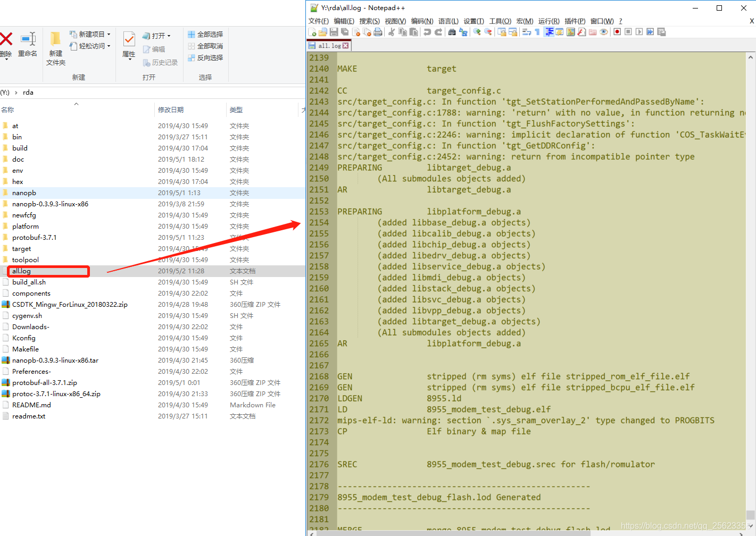Click the Zoom In magnifier icon
Image resolution: width=756 pixels, height=536 pixels.
[x=477, y=32]
